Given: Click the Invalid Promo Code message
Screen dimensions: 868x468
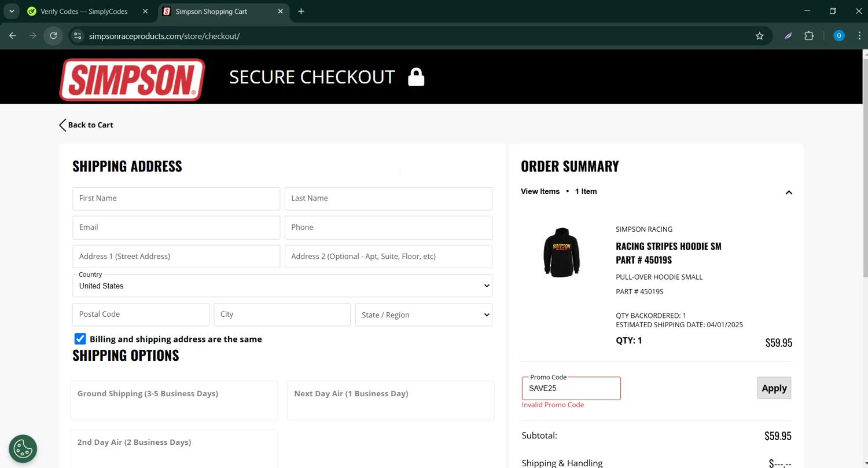Looking at the screenshot, I should click(x=553, y=405).
